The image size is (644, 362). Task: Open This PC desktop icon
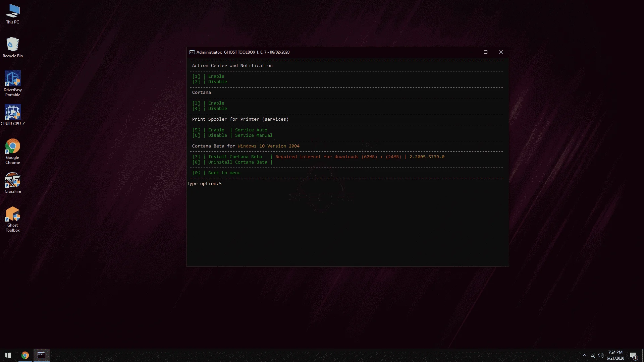point(12,14)
